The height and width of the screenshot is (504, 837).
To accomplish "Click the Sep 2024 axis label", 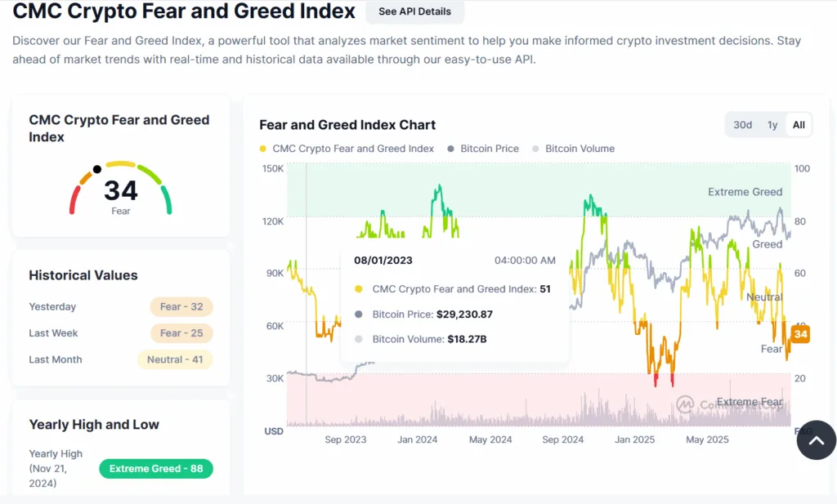I will pyautogui.click(x=563, y=439).
